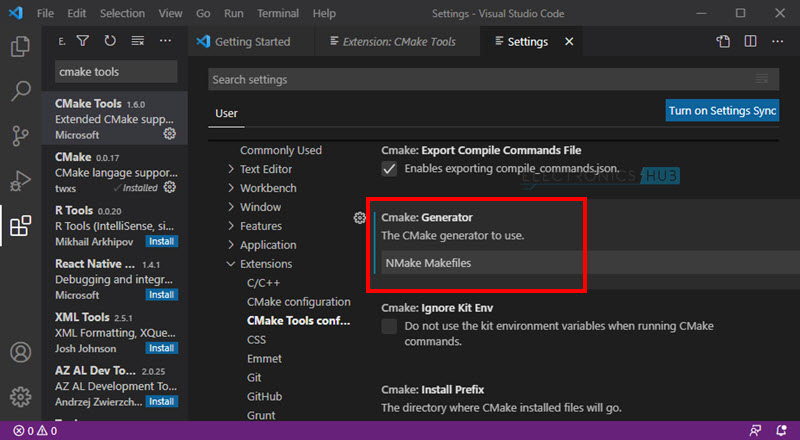Viewport: 800px width, 440px height.
Task: Open Settings JSON file icon
Action: (x=723, y=42)
